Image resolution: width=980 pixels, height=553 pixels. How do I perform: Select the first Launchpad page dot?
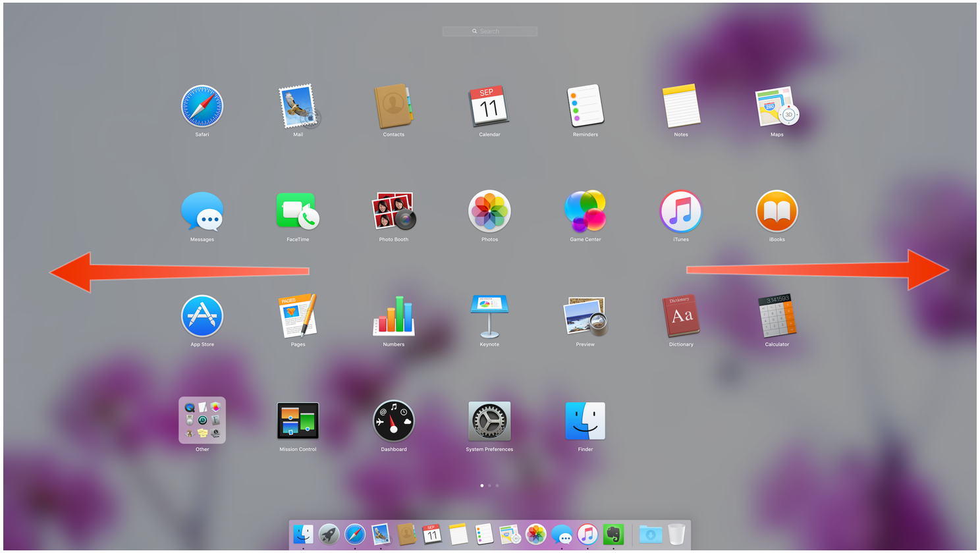[482, 486]
